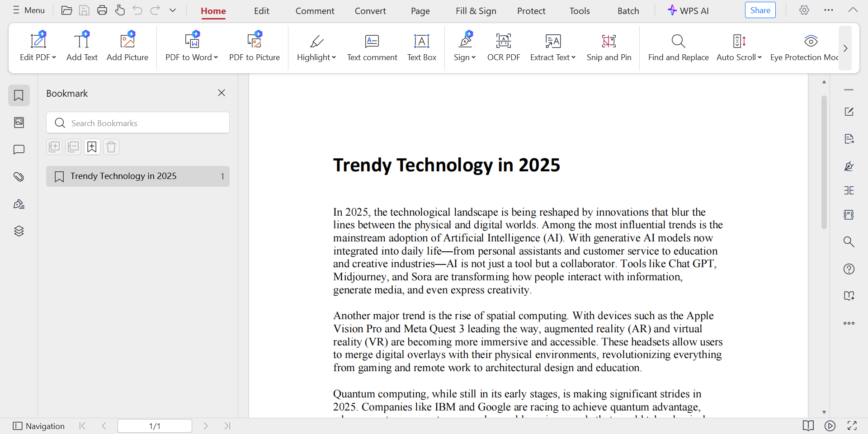Close the Bookmark panel
The height and width of the screenshot is (434, 868).
(222, 93)
